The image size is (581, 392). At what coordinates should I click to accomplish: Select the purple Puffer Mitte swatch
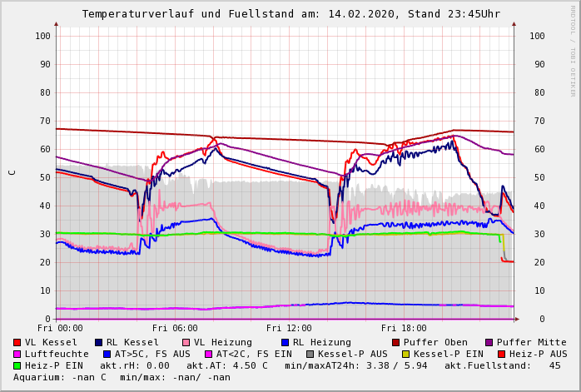(x=488, y=342)
